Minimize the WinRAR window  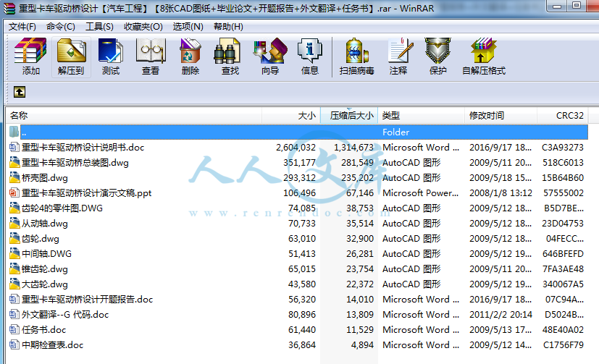point(558,6)
